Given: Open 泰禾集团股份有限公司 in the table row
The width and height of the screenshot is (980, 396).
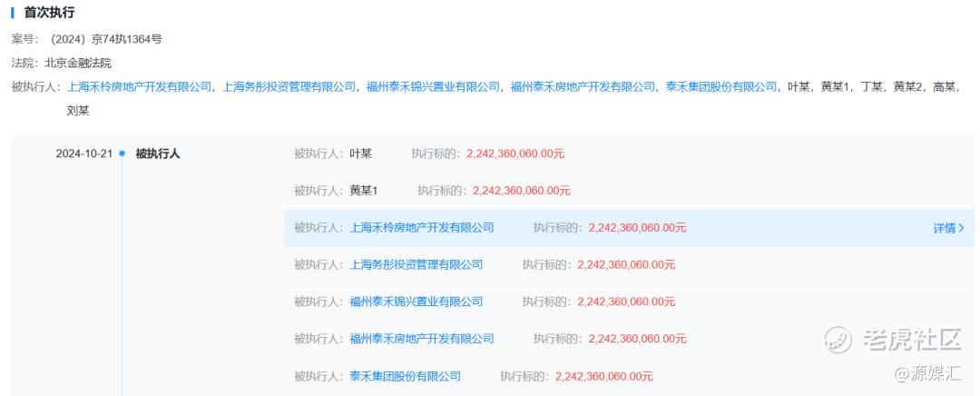Looking at the screenshot, I should pyautogui.click(x=405, y=376).
